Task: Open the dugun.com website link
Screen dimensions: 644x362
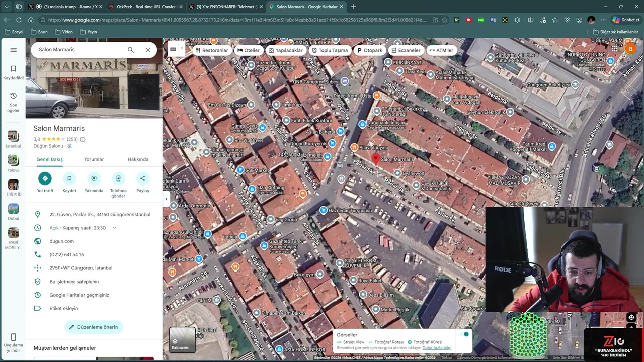Action: (61, 241)
